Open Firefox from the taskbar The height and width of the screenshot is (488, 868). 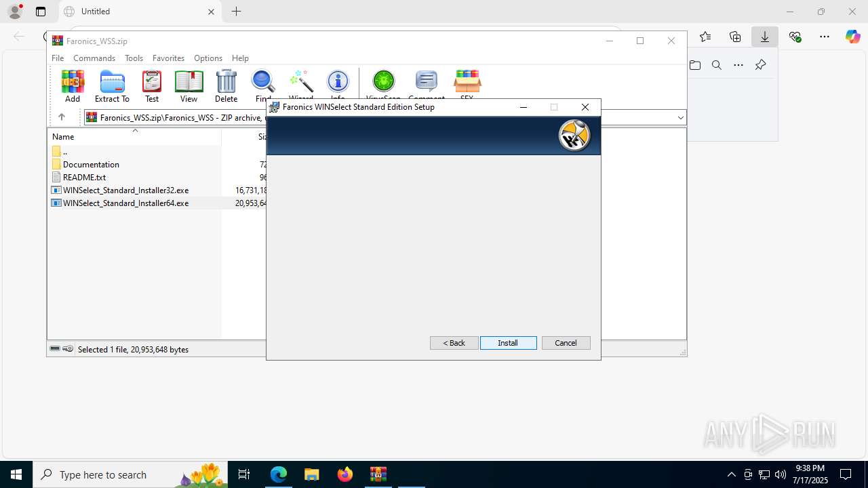[x=345, y=474]
